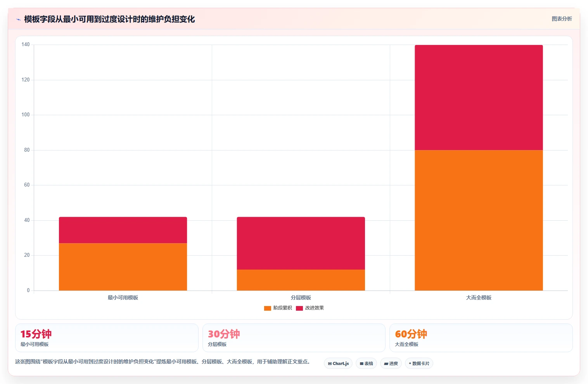Click the chart title 模板字段从最小可用到过度设计时的维护负担变化

coord(109,19)
